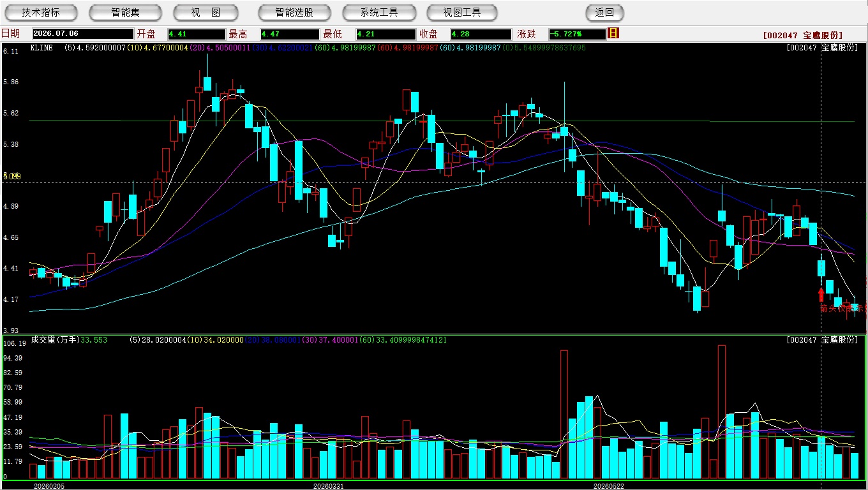This screenshot has width=868, height=490.
Task: Click the red [002047 宝鹰股份] stock title
Action: [x=803, y=35]
